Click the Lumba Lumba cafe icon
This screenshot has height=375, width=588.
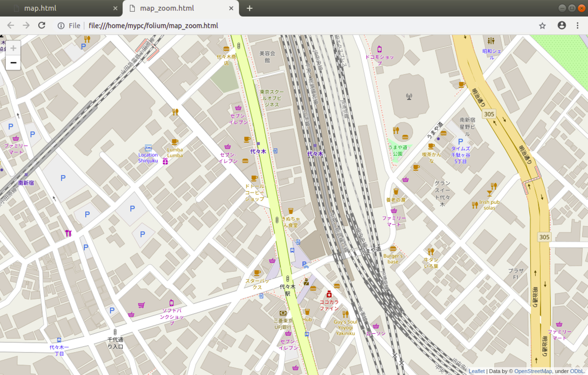point(175,142)
